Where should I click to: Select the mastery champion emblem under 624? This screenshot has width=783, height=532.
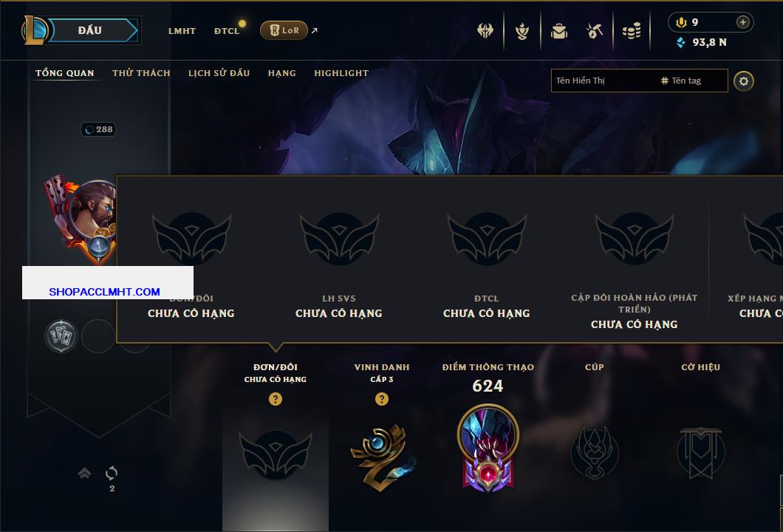(488, 447)
